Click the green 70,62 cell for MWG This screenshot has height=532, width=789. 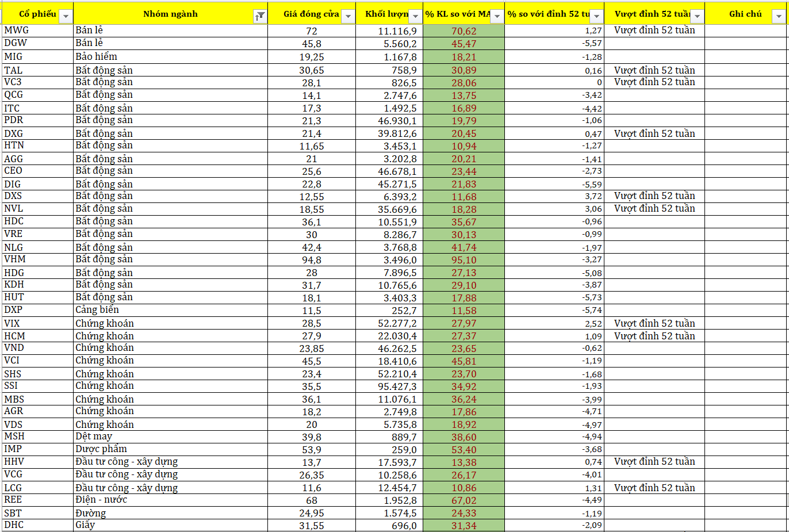(464, 30)
